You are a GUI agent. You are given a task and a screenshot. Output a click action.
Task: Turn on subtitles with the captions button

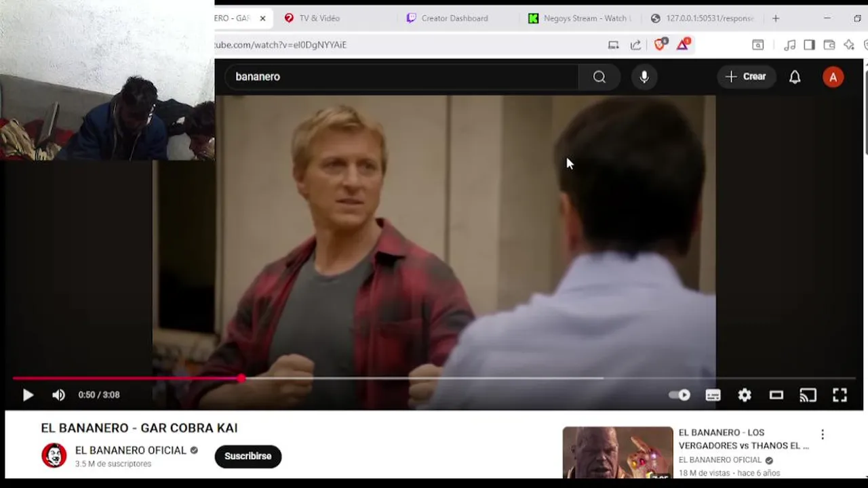tap(713, 395)
